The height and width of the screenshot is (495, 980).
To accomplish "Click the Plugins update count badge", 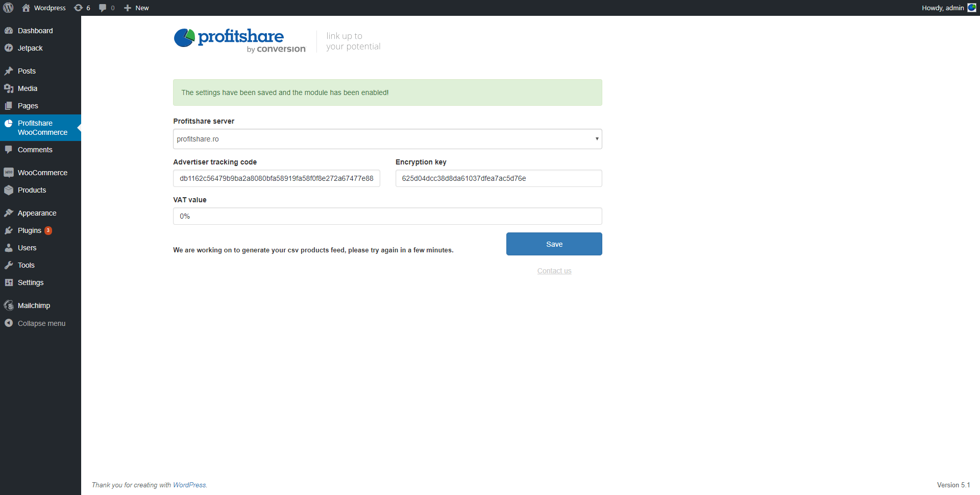I will point(48,230).
